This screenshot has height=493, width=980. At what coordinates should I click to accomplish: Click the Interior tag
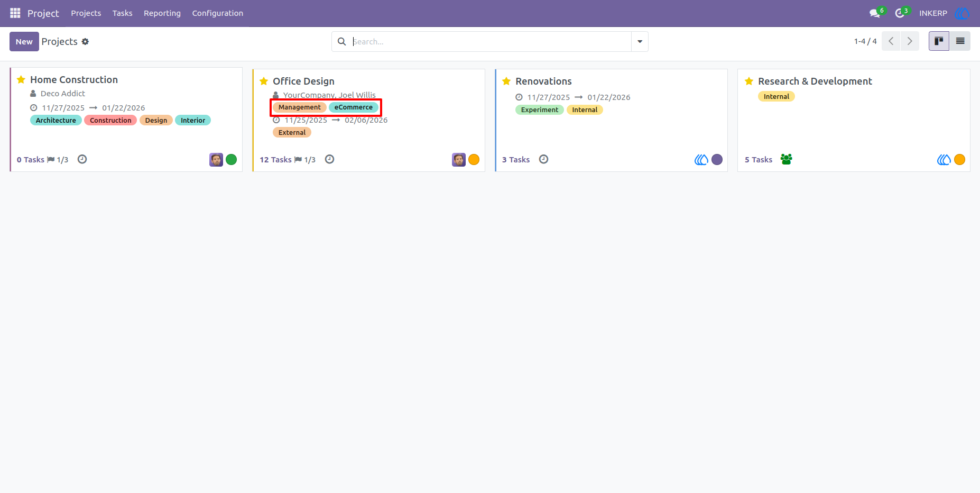(193, 120)
